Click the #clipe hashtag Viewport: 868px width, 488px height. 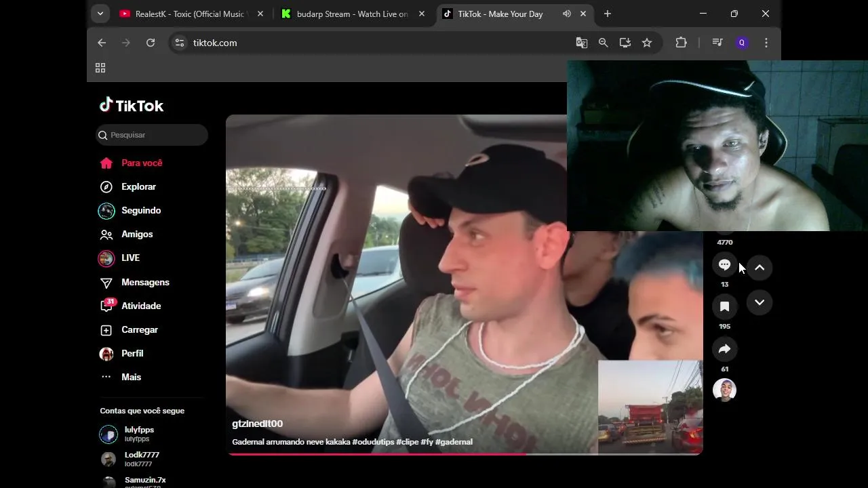(x=408, y=442)
